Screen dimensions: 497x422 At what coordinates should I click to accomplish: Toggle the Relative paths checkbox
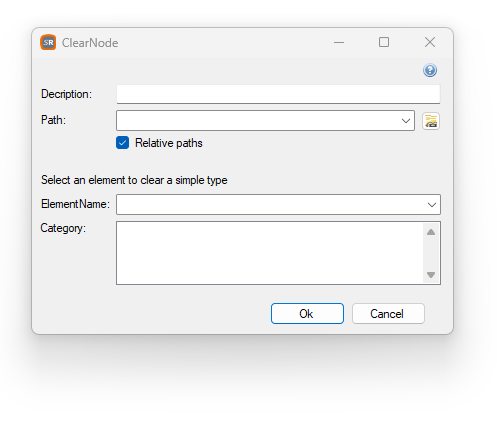coord(122,143)
